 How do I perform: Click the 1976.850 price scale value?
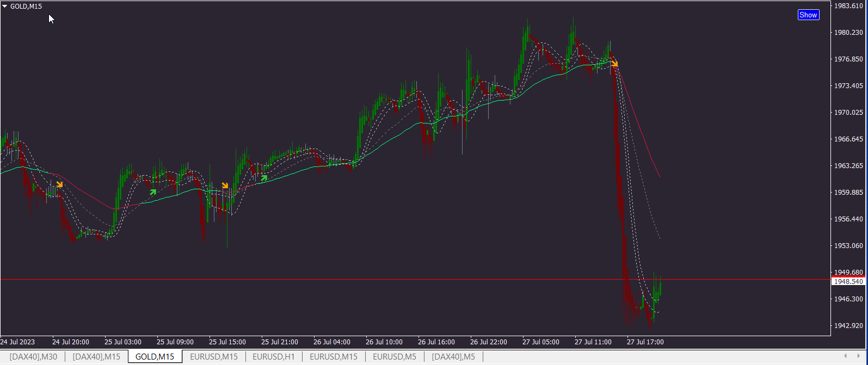848,59
